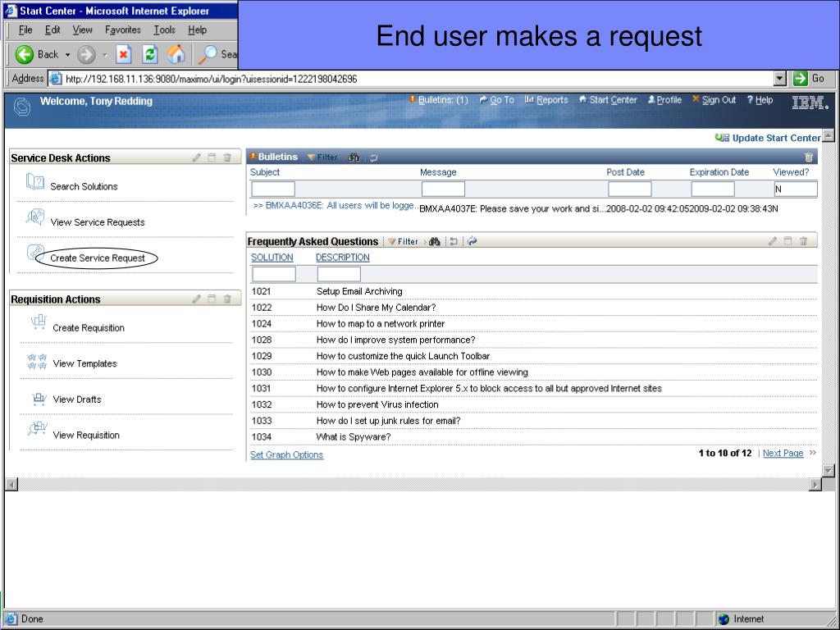840x630 pixels.
Task: Click the Create Service Request icon
Action: click(x=35, y=253)
